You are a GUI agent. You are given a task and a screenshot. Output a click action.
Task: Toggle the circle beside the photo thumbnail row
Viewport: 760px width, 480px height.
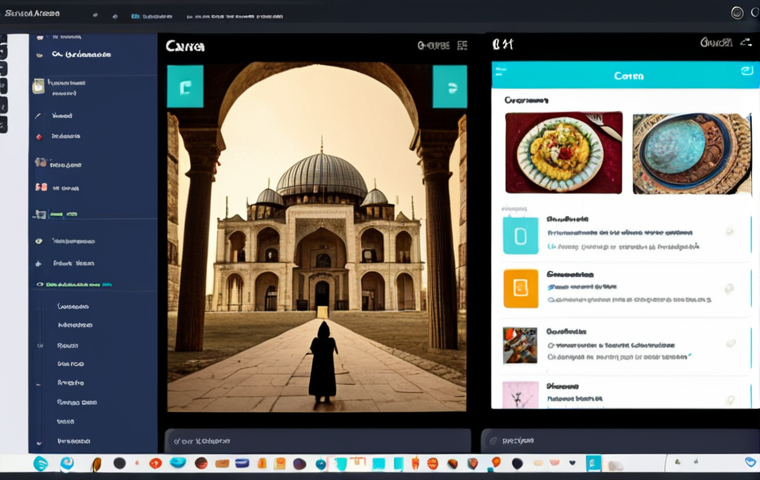coord(731,343)
